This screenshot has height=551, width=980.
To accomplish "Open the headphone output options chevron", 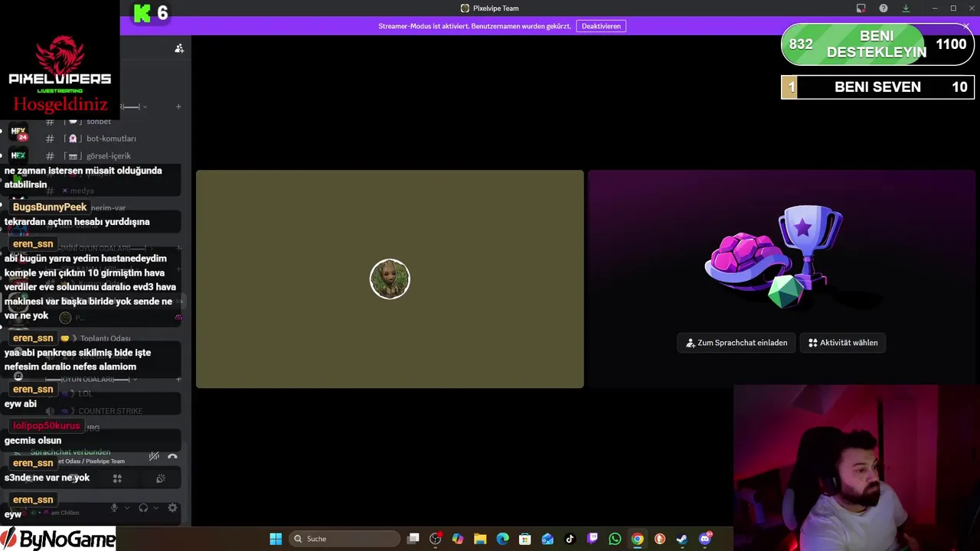I will (155, 507).
